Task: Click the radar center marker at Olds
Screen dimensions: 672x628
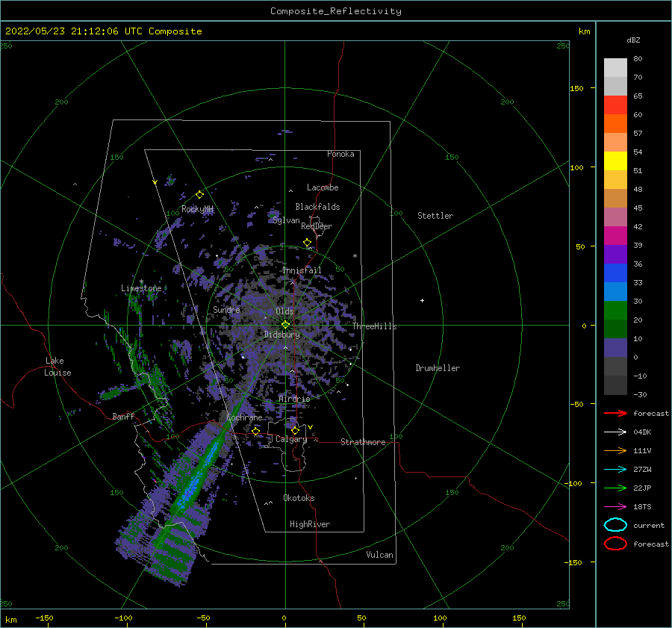Action: click(x=285, y=325)
